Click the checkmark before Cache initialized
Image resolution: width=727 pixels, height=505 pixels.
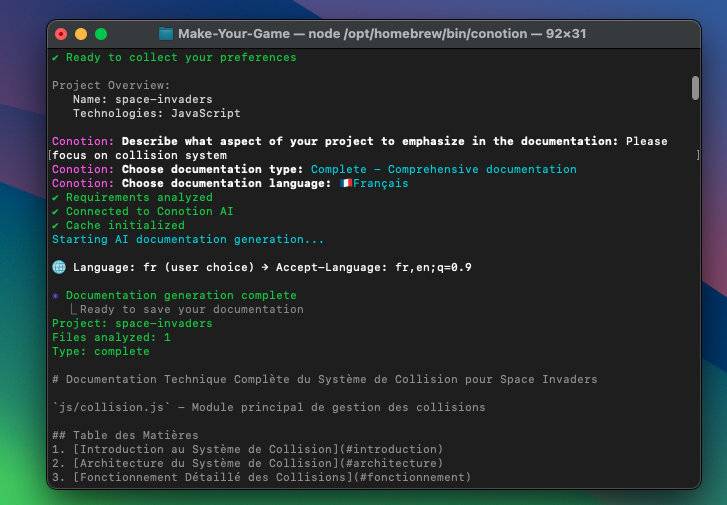(x=56, y=226)
